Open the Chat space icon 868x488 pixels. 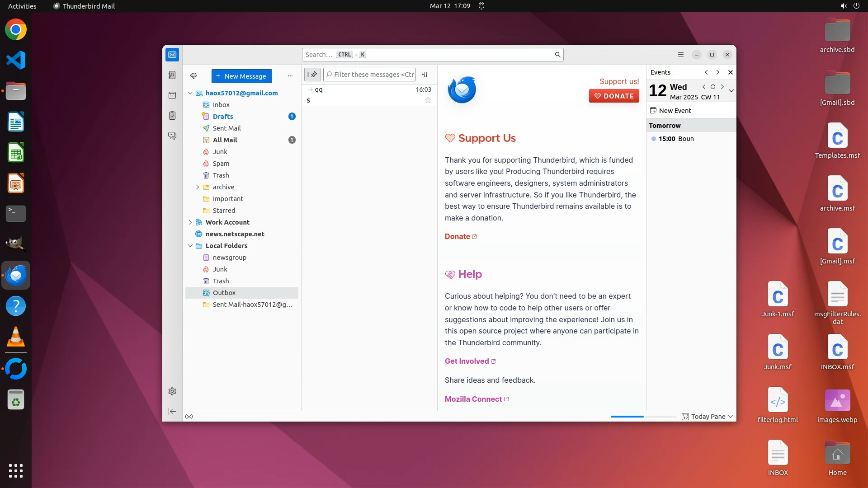tap(172, 136)
